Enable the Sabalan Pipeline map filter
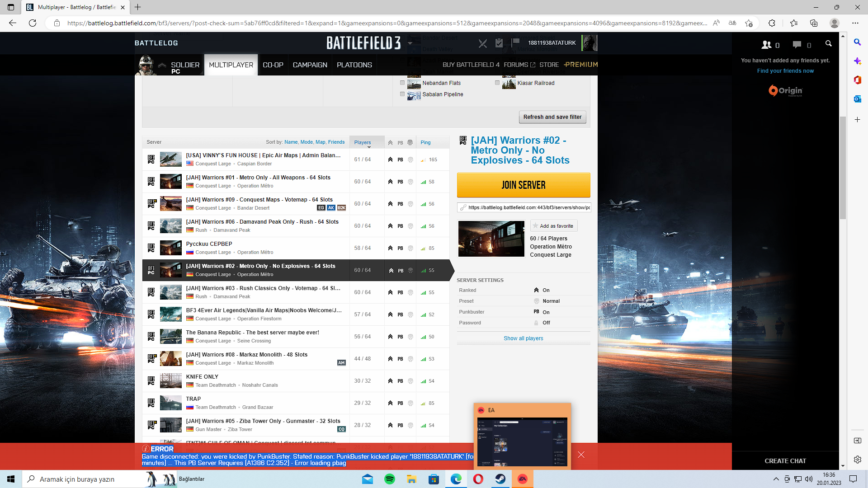 pos(402,94)
